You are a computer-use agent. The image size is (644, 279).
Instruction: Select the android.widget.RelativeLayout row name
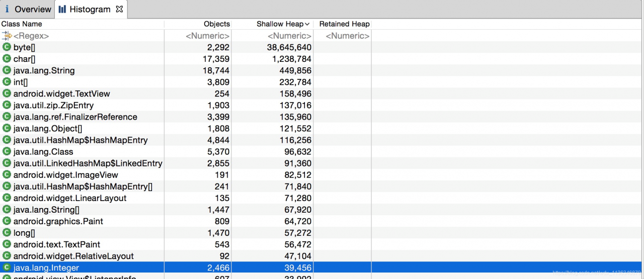(x=73, y=256)
